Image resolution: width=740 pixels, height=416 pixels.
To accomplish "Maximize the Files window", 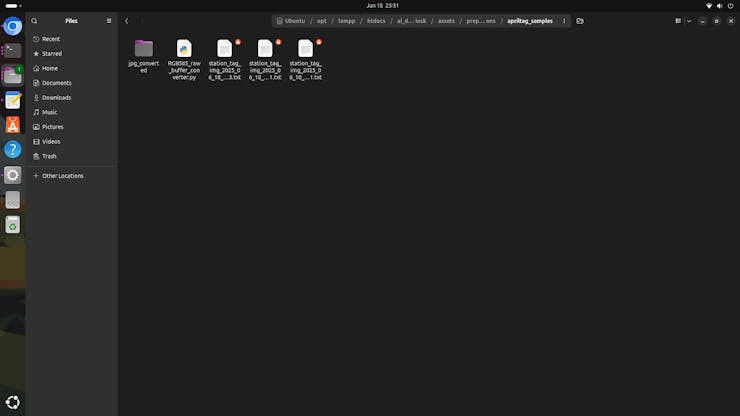I will 716,21.
